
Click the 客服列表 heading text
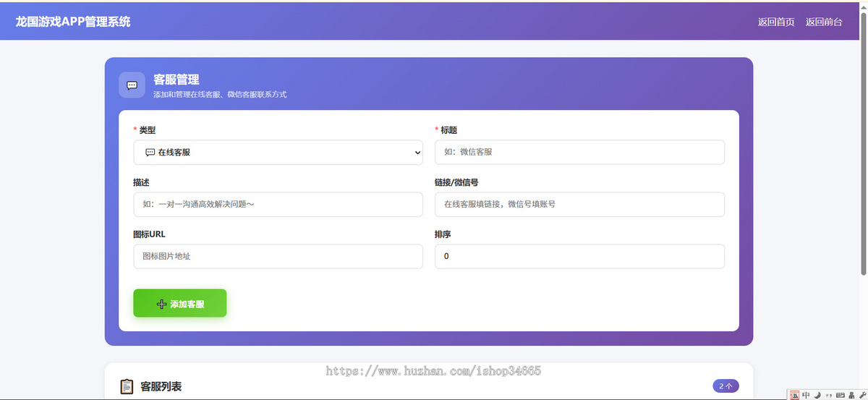[161, 387]
